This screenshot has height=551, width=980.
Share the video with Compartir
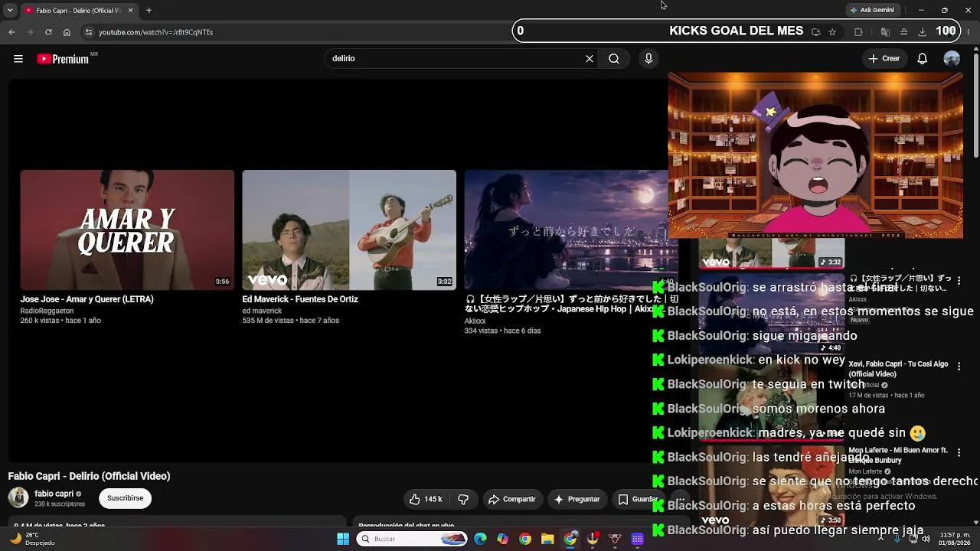pos(512,499)
